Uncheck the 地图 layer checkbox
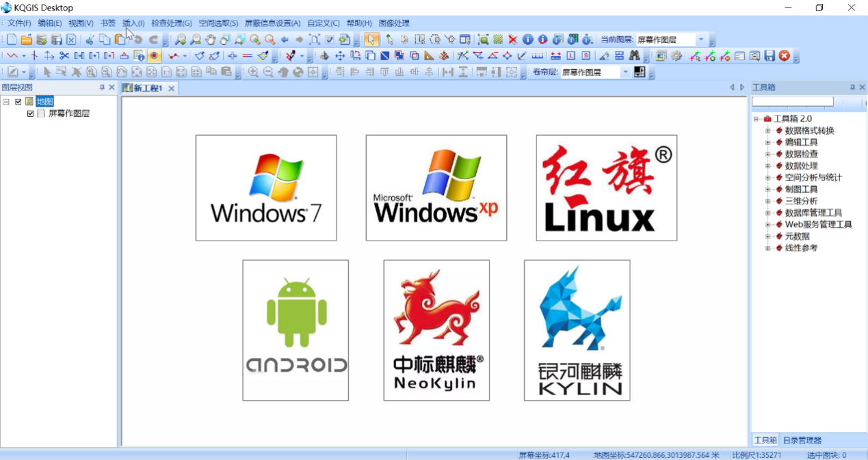This screenshot has height=460, width=868. click(x=18, y=102)
